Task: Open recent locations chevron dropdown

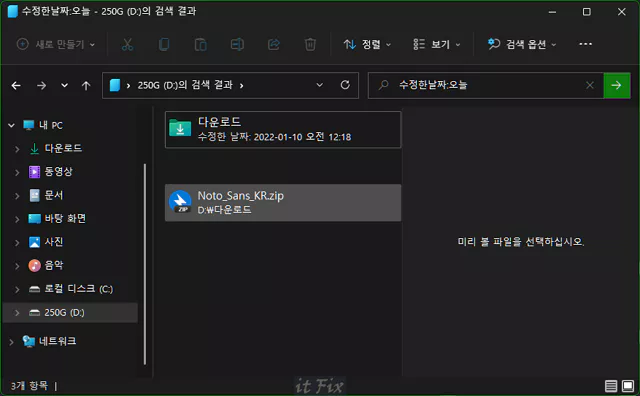Action: point(64,85)
